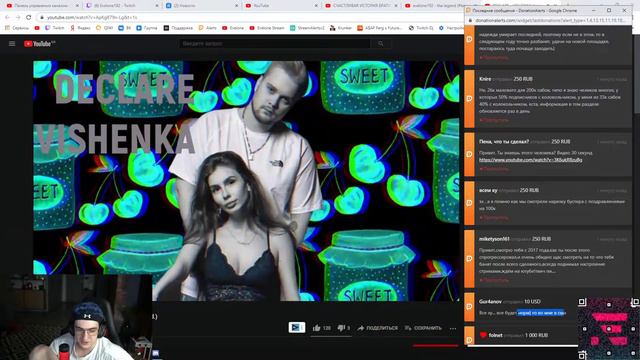The width and height of the screenshot is (640, 360).
Task: Open the Сервисы apps bookmark
Action: click(17, 28)
